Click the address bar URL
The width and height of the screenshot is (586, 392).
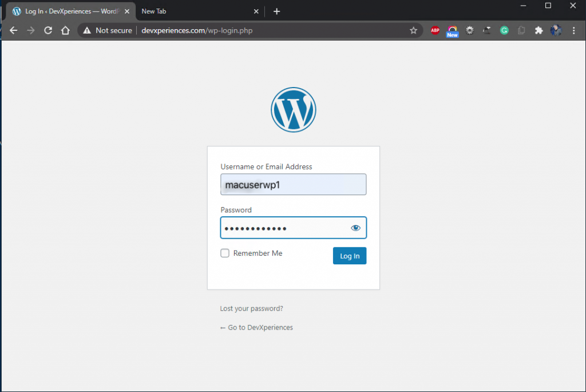(x=197, y=30)
